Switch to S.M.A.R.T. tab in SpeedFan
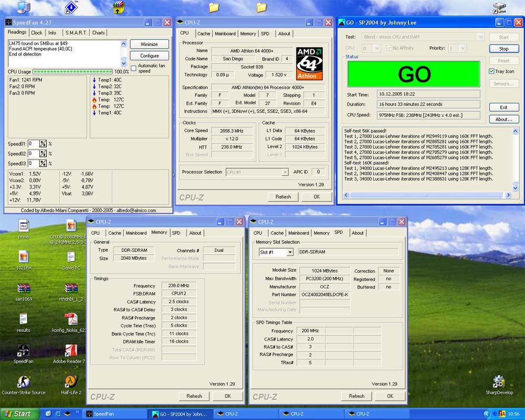 pyautogui.click(x=76, y=33)
